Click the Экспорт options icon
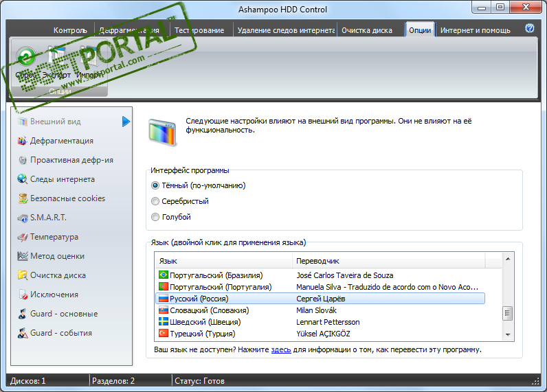The height and width of the screenshot is (392, 547). pos(56,57)
